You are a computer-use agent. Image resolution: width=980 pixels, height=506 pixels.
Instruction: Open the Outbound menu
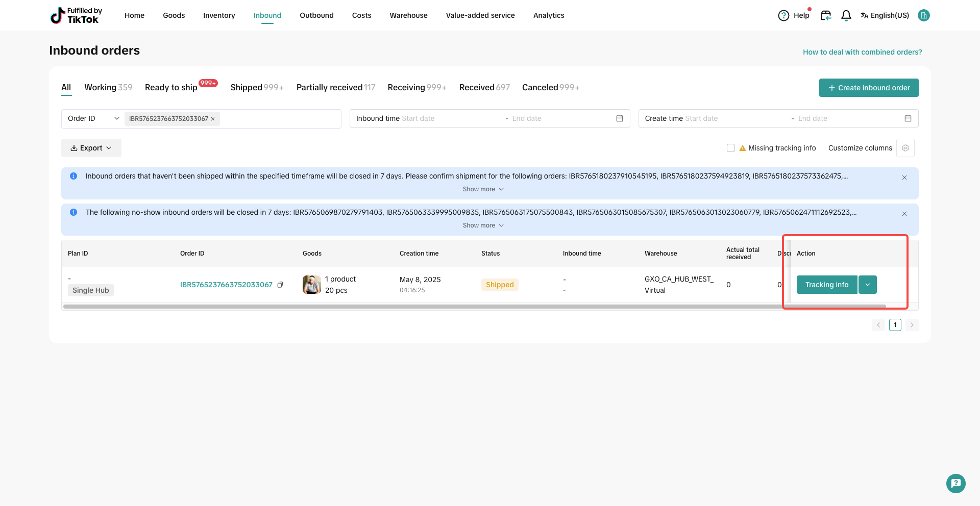coord(316,15)
